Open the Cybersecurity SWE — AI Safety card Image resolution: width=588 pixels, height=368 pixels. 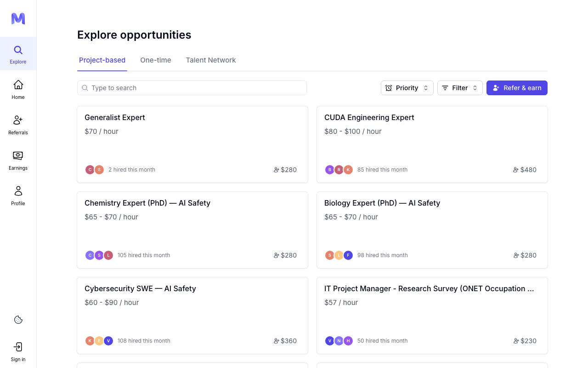click(x=192, y=316)
